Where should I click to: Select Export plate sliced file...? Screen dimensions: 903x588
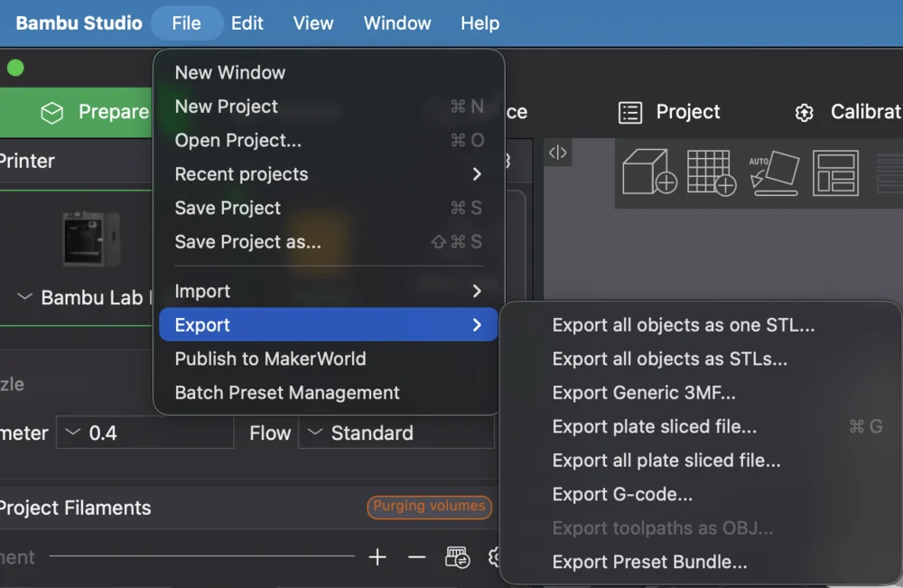tap(700, 426)
